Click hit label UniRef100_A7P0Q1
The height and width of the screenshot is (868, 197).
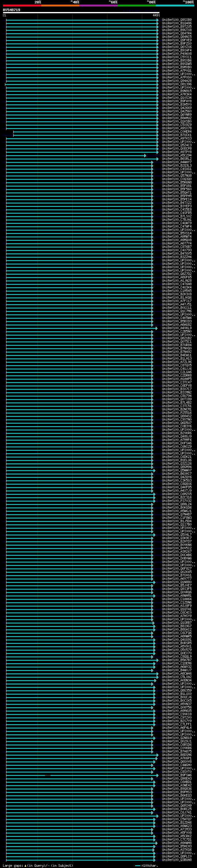pyautogui.click(x=177, y=71)
